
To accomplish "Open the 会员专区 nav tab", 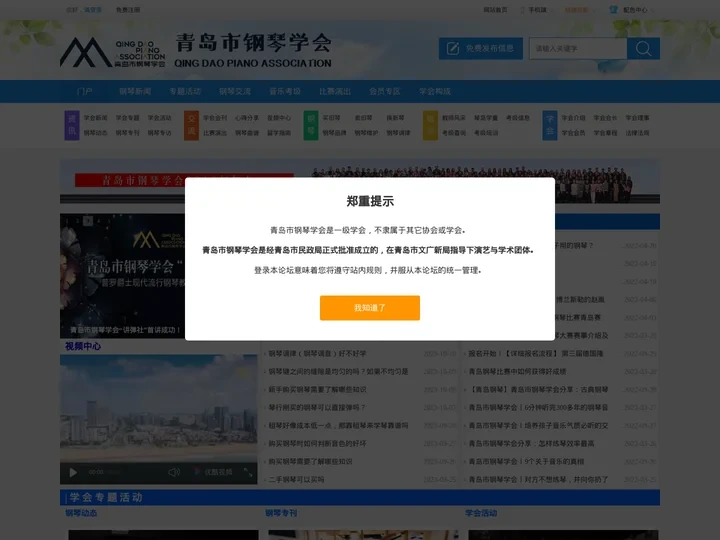I will pyautogui.click(x=385, y=91).
